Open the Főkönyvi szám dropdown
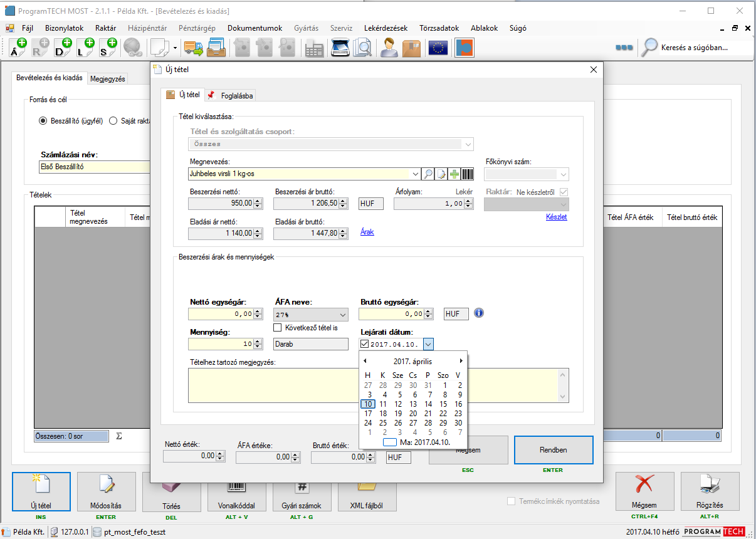Viewport: 756px width, 539px height. click(563, 174)
